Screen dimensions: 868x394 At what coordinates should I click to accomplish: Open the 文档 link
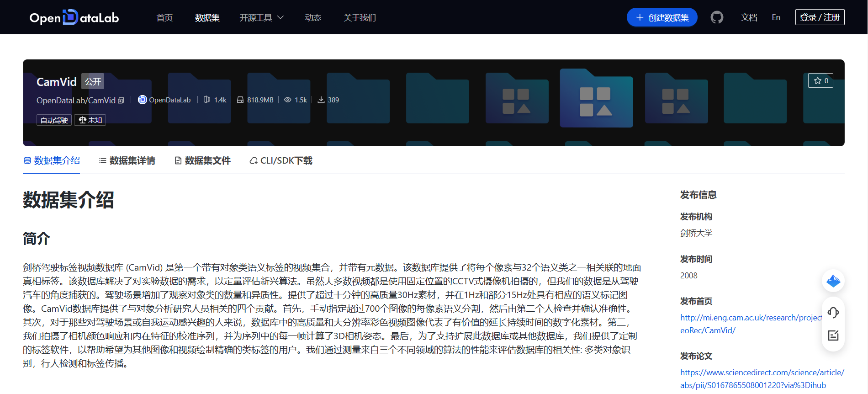pos(749,17)
